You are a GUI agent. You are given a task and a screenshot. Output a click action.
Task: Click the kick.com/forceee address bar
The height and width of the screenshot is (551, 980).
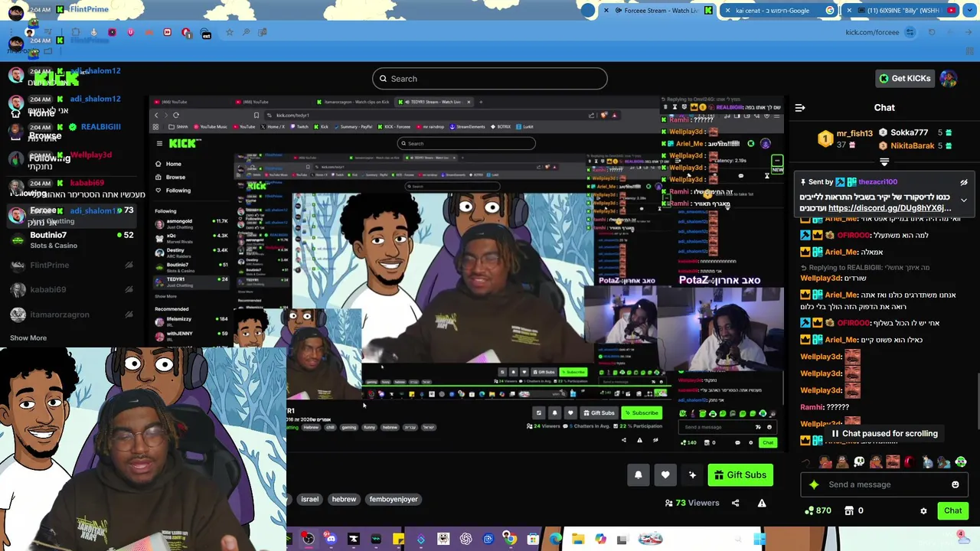point(872,32)
